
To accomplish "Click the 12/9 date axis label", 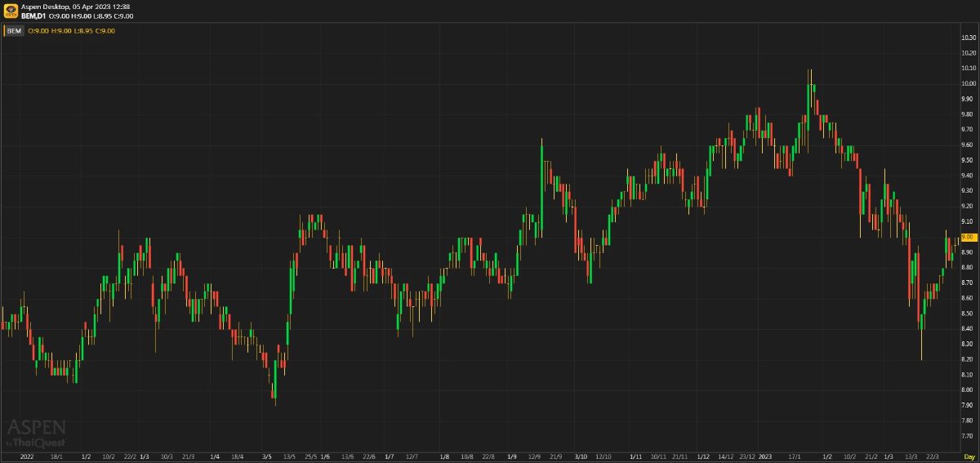I will (535, 456).
